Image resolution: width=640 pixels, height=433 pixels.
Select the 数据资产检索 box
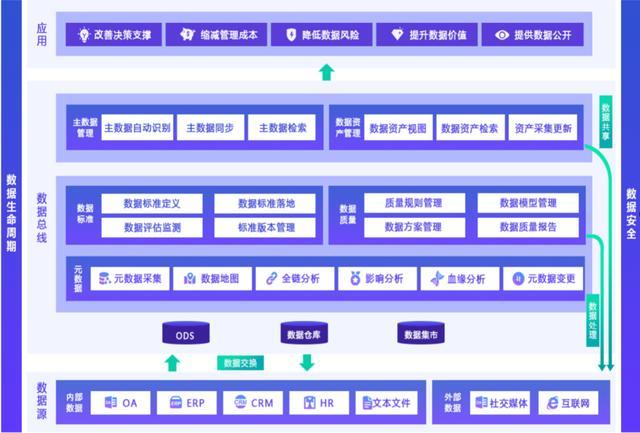click(470, 128)
